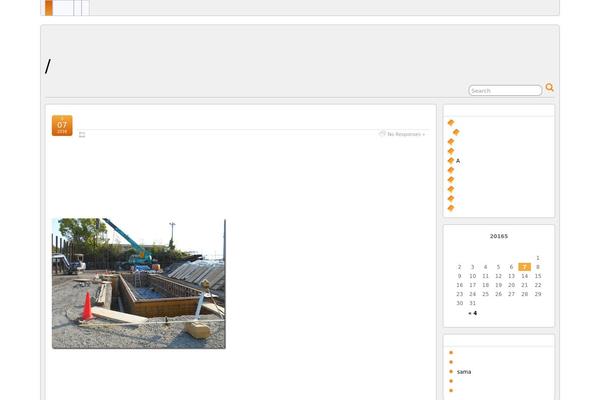Open the "No Responses »" comments link
600x400 pixels.
pyautogui.click(x=406, y=134)
